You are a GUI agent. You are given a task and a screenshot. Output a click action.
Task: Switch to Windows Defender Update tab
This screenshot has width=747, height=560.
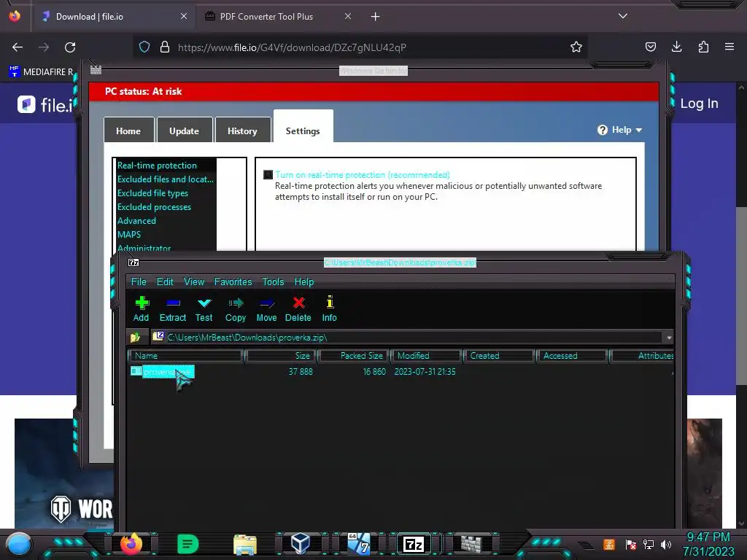[185, 131]
